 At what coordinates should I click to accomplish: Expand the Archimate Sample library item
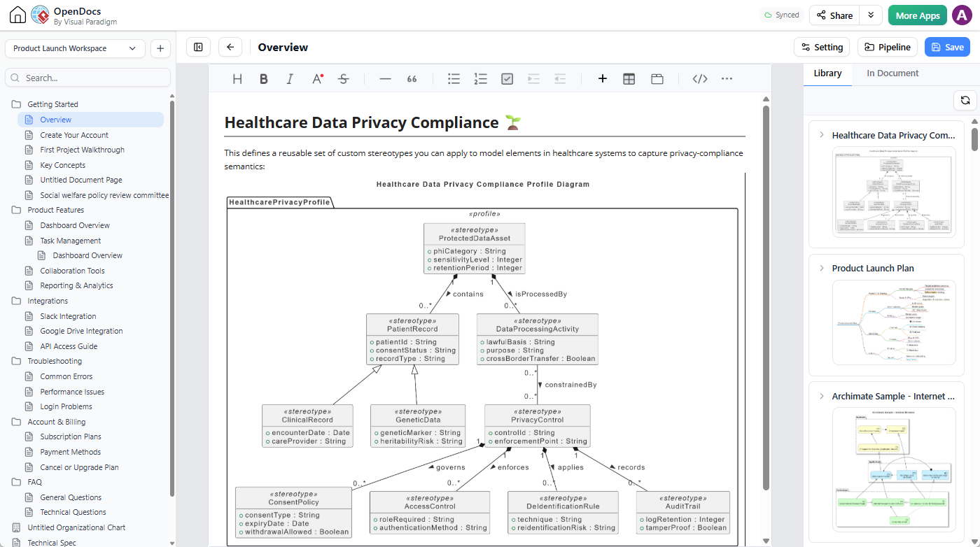pos(822,396)
